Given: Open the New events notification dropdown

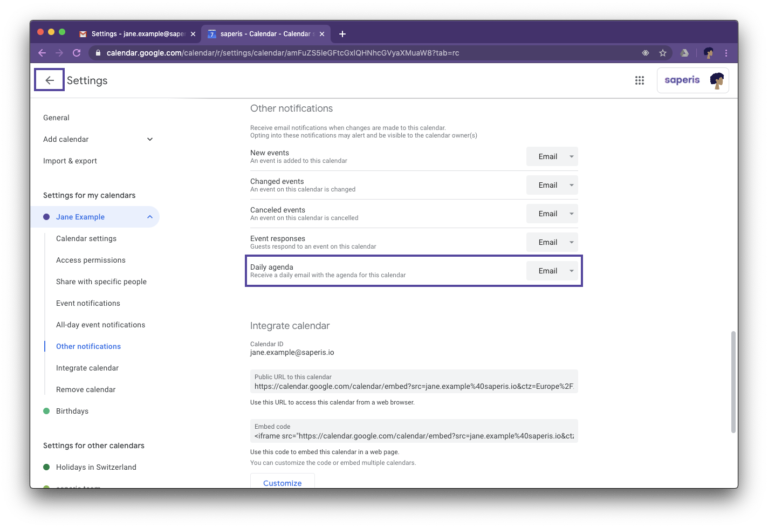Looking at the screenshot, I should [x=552, y=157].
